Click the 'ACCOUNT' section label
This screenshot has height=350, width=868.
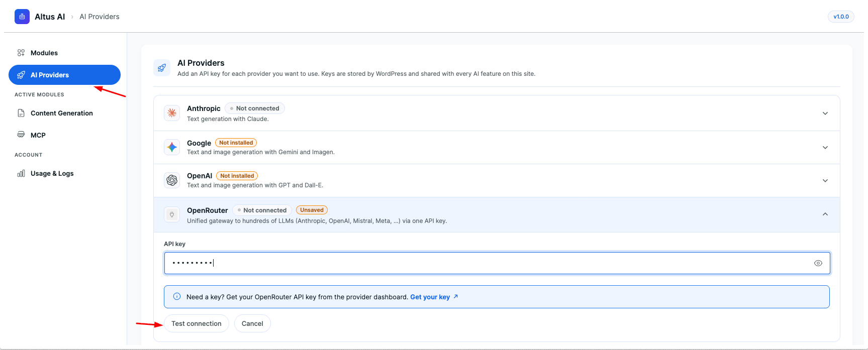[28, 155]
